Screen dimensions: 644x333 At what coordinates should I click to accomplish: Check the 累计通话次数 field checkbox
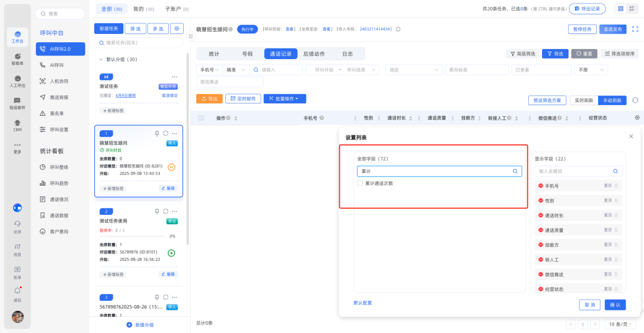point(360,183)
